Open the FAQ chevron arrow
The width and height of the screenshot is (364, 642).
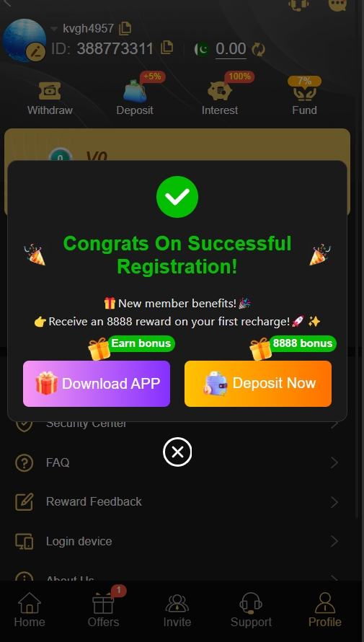pyautogui.click(x=334, y=462)
